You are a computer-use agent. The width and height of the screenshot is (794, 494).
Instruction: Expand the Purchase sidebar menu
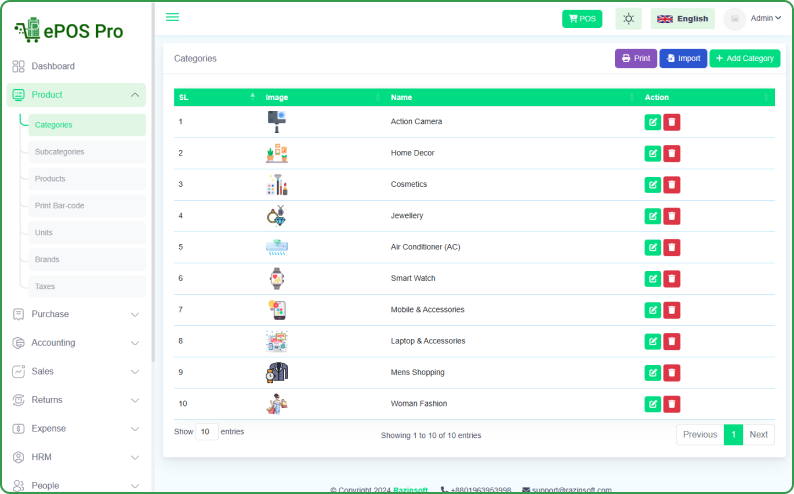pyautogui.click(x=76, y=314)
